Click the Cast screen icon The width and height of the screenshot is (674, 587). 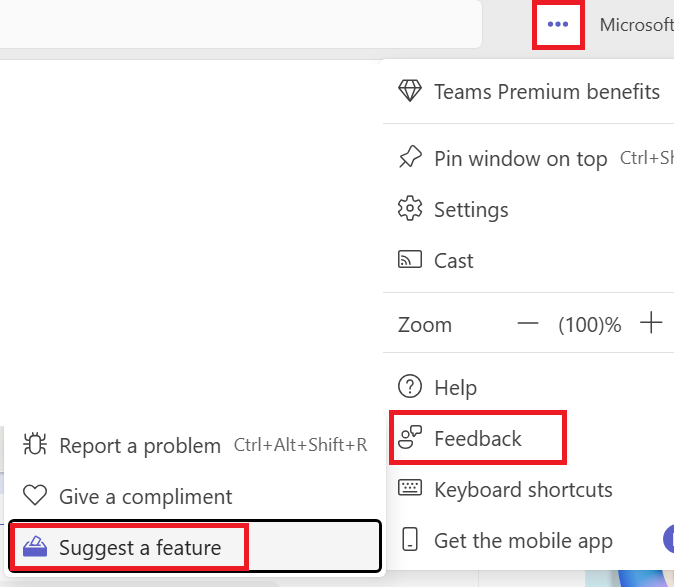(x=410, y=260)
